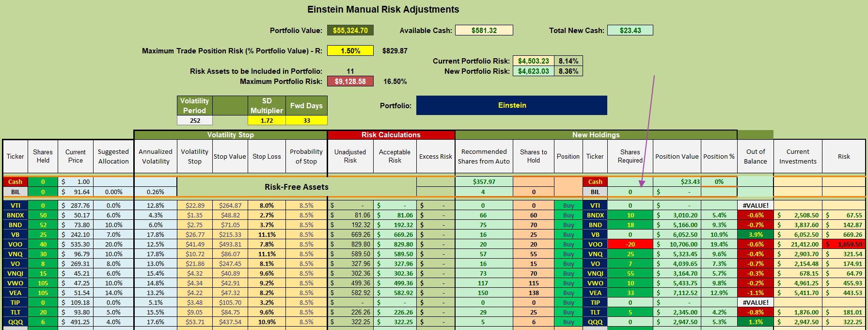Click BIL annualized volatility 0.26%

156,192
